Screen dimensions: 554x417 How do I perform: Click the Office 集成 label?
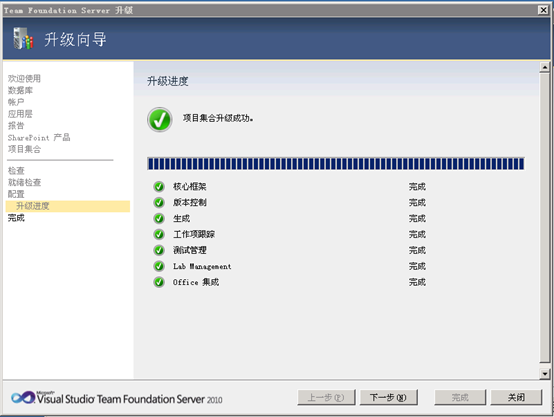[x=196, y=282]
